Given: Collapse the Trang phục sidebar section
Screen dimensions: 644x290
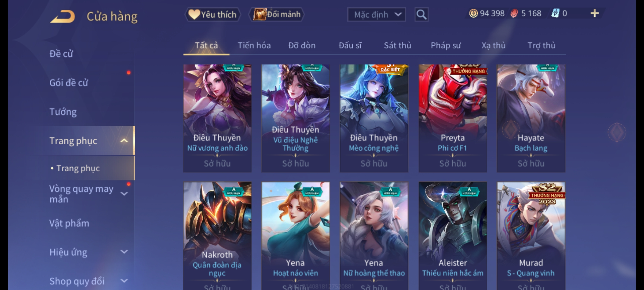Looking at the screenshot, I should (x=124, y=141).
